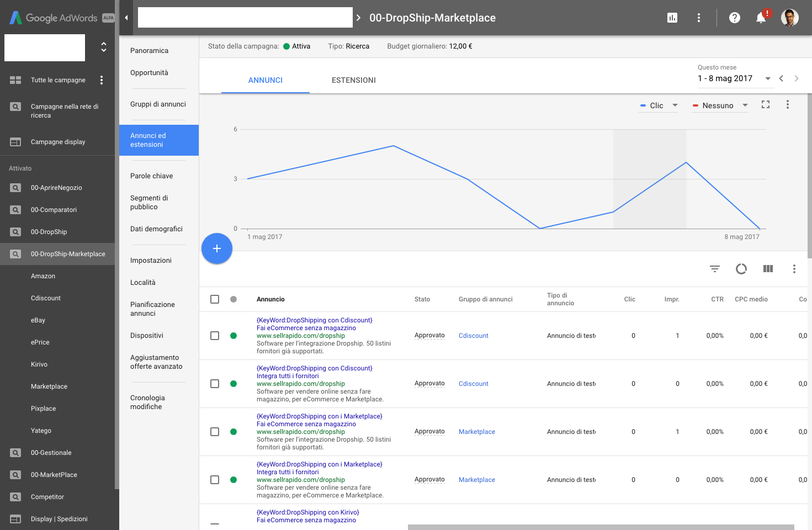Open the Kirivo ad group
The height and width of the screenshot is (530, 812).
pos(39,364)
